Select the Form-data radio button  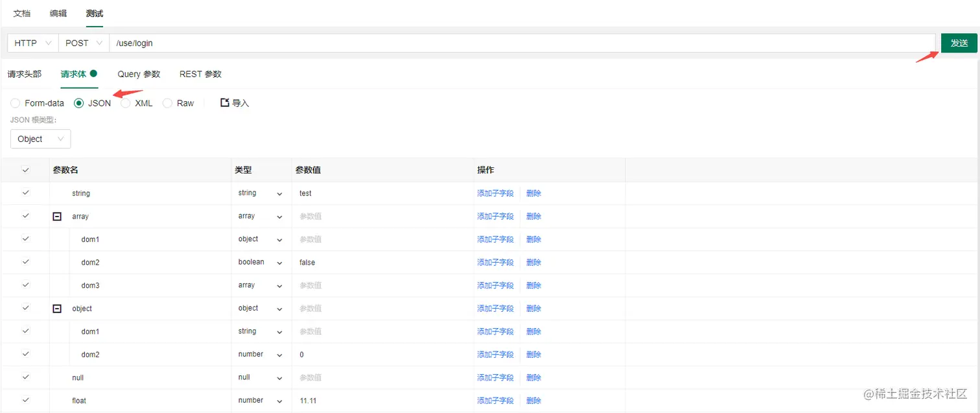(15, 103)
